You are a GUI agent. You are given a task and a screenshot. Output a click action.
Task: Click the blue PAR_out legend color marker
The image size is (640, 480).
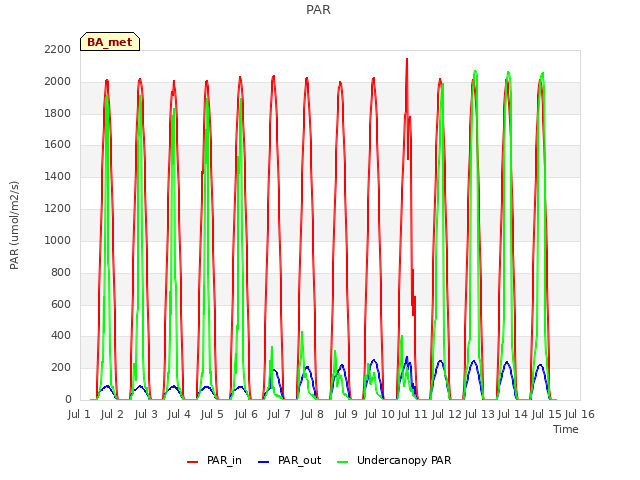coord(264,462)
